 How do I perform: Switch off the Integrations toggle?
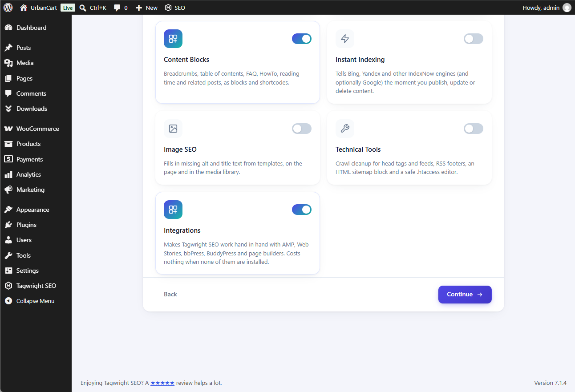click(302, 210)
